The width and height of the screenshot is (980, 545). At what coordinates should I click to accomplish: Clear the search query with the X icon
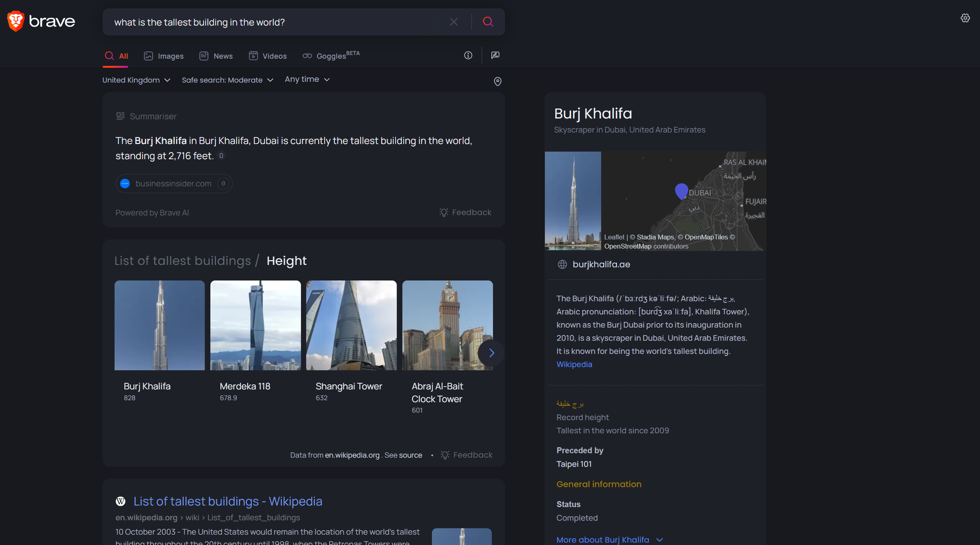pos(454,21)
